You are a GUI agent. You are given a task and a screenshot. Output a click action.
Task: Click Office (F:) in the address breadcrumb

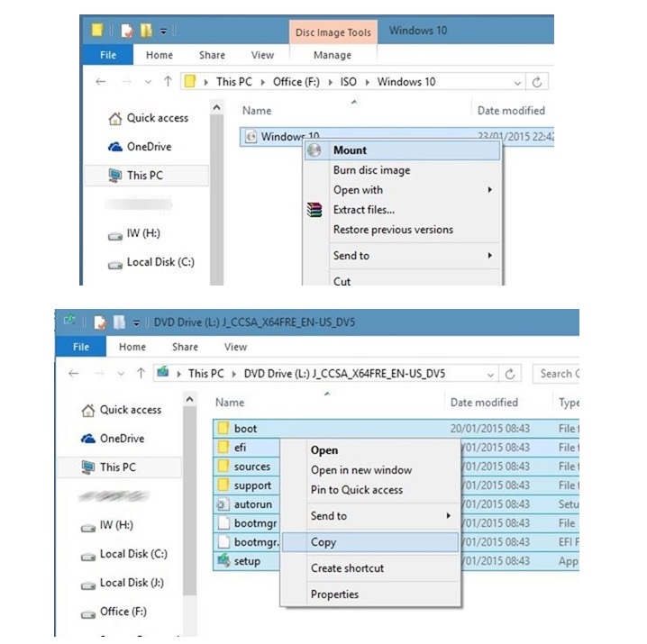tap(296, 82)
